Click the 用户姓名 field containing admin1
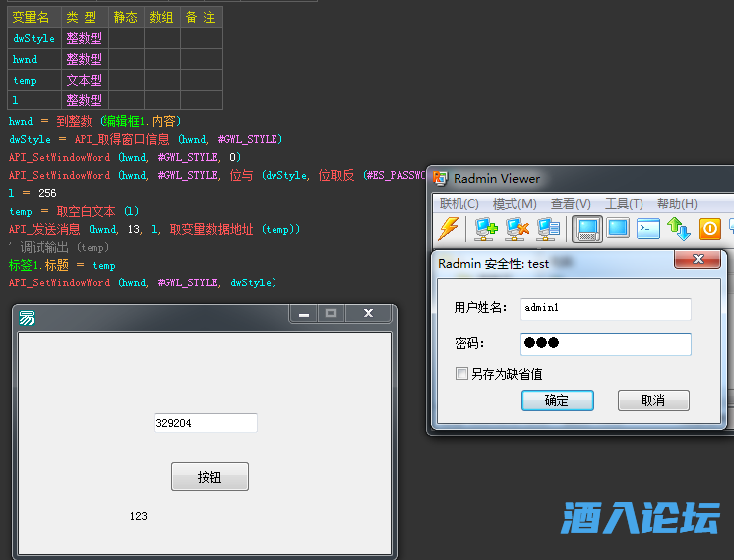 click(x=605, y=308)
